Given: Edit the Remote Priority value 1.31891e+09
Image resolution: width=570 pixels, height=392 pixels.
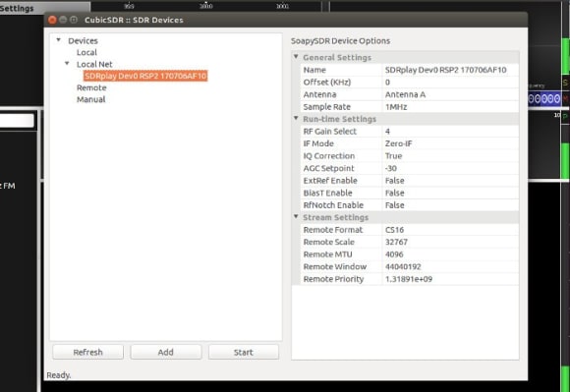Looking at the screenshot, I should tap(450, 279).
